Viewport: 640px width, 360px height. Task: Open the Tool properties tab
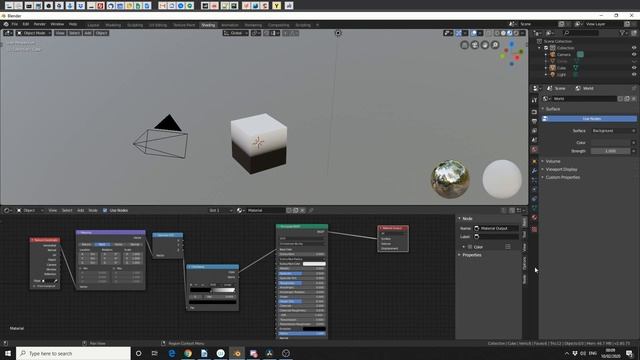[534, 100]
